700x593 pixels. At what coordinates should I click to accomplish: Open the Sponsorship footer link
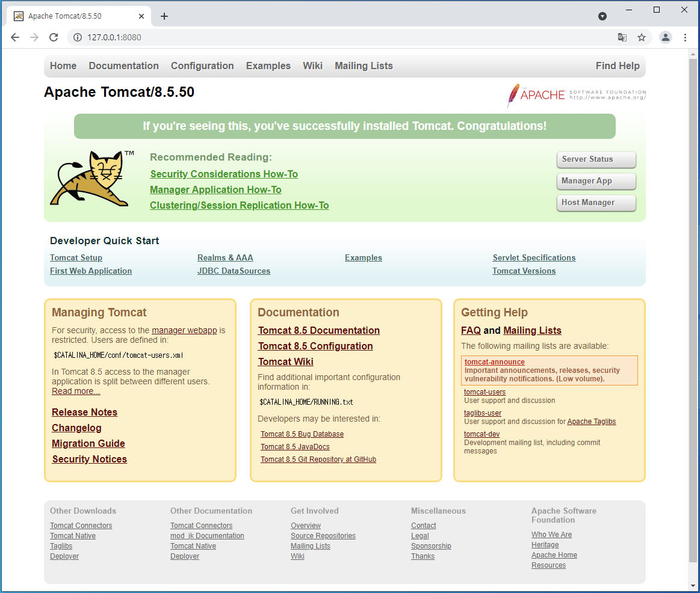click(x=431, y=546)
